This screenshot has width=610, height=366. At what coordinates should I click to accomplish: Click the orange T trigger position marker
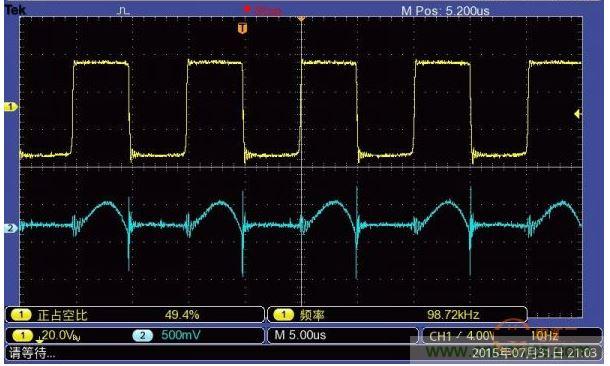click(242, 28)
